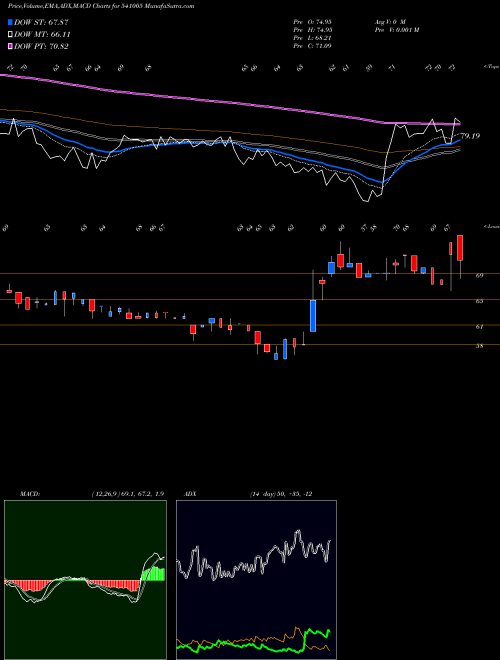The image size is (500, 660).
Task: Open the dark blue ADX indicator panel
Action: point(256,580)
